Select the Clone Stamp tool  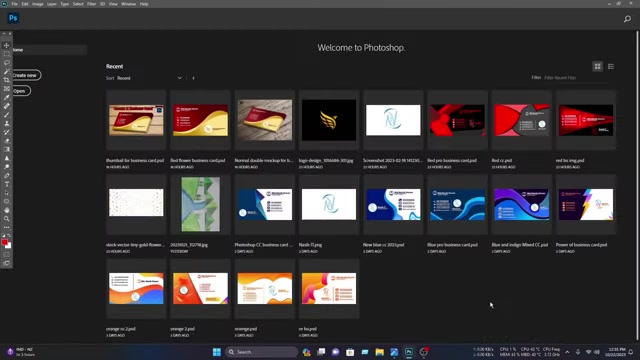point(7,123)
